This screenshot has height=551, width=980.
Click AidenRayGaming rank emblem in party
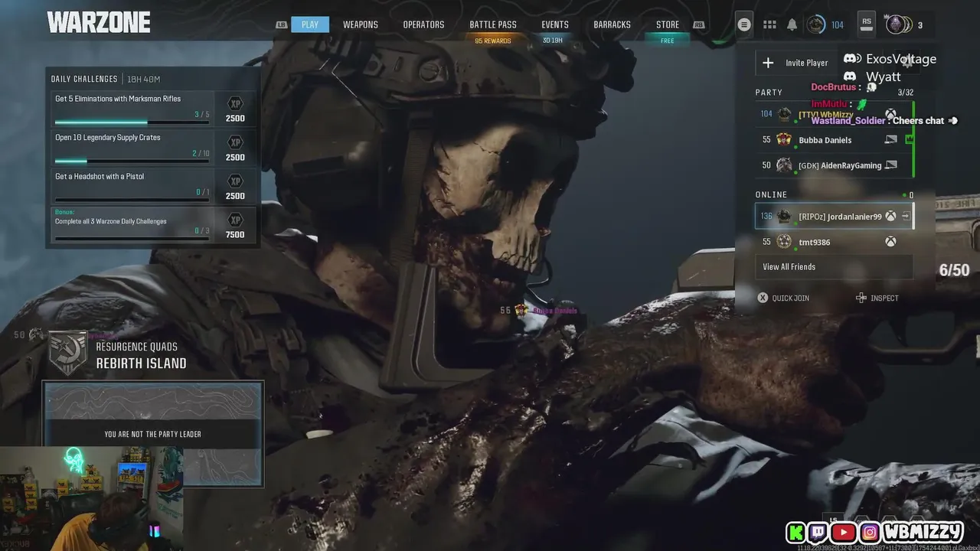(x=783, y=165)
